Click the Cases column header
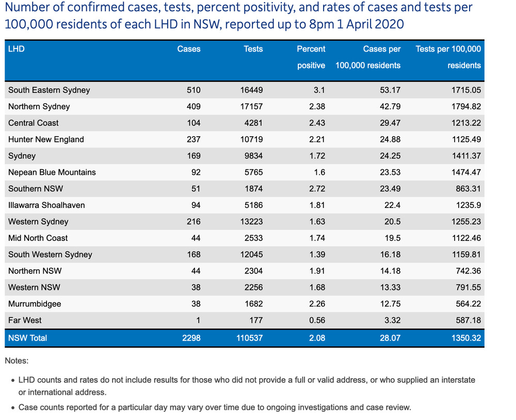Viewport: 516px width, 420px height. (189, 49)
